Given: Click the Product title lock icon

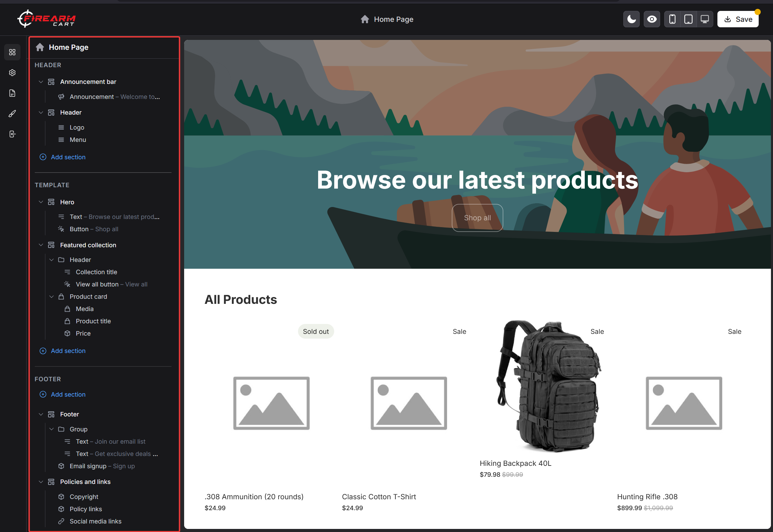Looking at the screenshot, I should pyautogui.click(x=68, y=321).
